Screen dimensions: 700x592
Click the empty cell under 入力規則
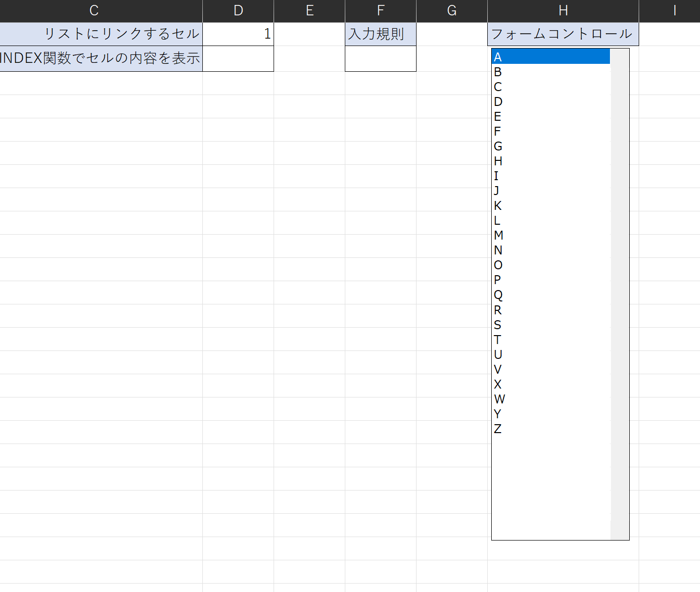[380, 58]
